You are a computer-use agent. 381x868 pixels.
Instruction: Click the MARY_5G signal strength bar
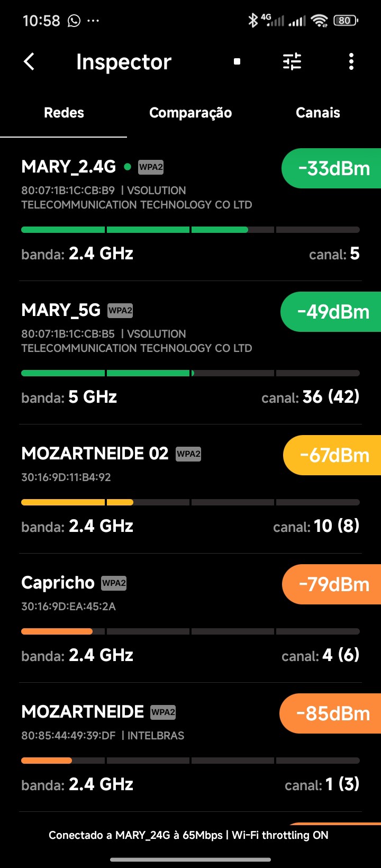pyautogui.click(x=190, y=373)
